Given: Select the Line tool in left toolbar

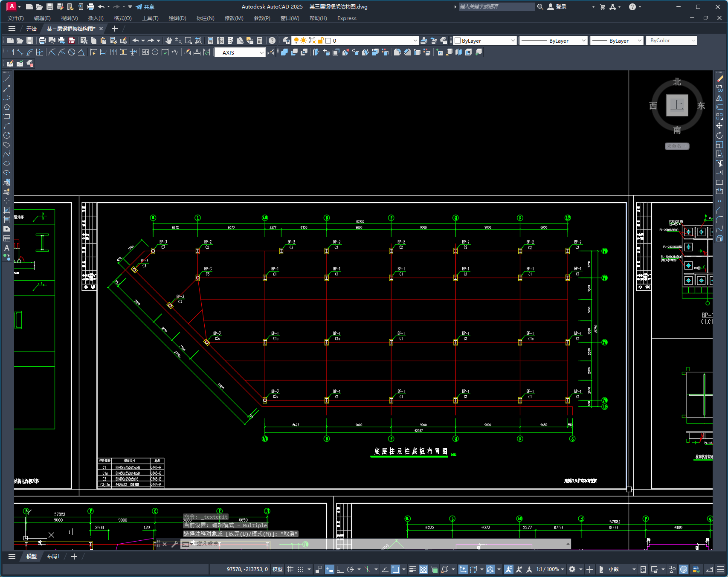Looking at the screenshot, I should pos(7,79).
